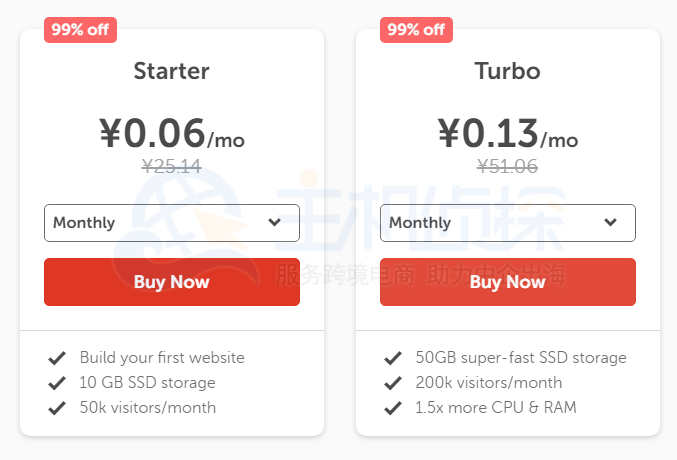Click the chevron arrow in Turbo's dropdown
This screenshot has height=460, width=677.
coord(610,223)
